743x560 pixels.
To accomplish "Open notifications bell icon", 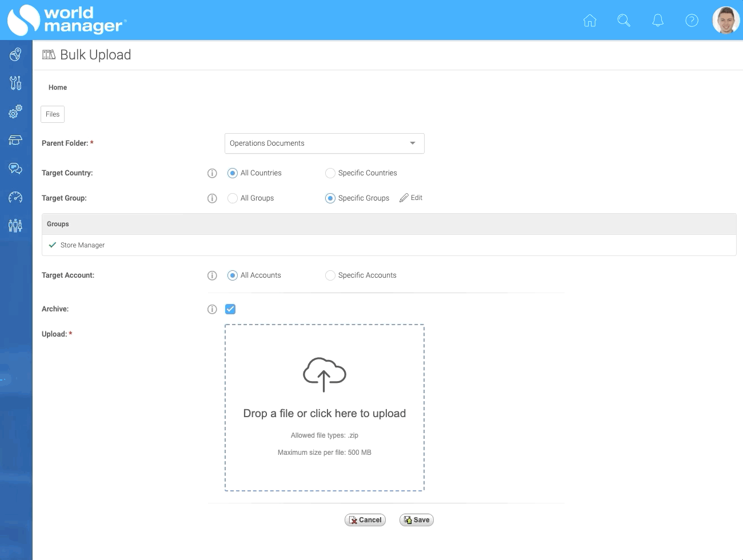I will (658, 21).
